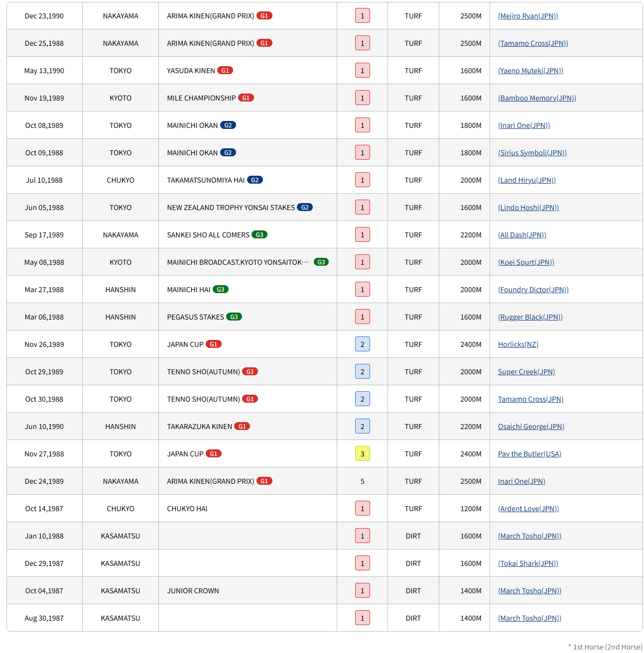The image size is (644, 653).
Task: Click G3 badge on Mainichi Broadcast Kyoto row
Action: [x=321, y=262]
